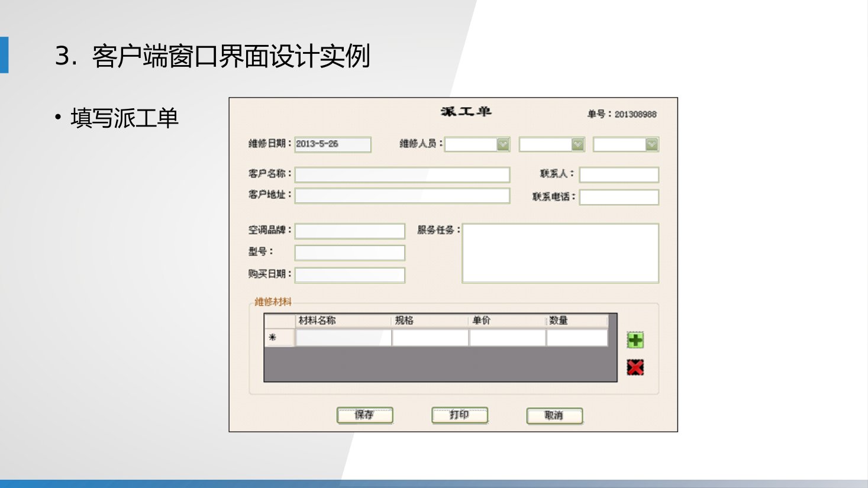Click the 取消 button
This screenshot has width=868, height=488.
[x=554, y=416]
